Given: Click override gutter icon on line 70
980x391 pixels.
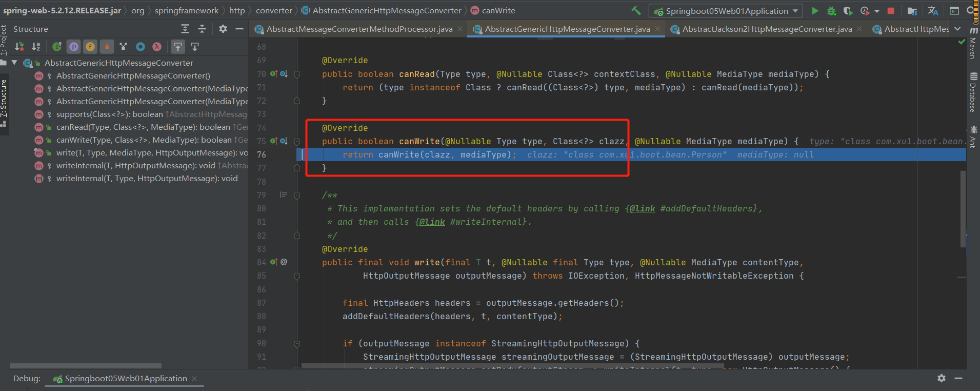Looking at the screenshot, I should tap(274, 74).
